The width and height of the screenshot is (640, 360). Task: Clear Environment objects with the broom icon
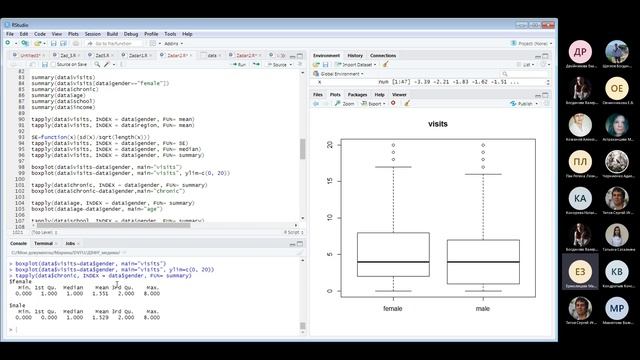pos(385,64)
